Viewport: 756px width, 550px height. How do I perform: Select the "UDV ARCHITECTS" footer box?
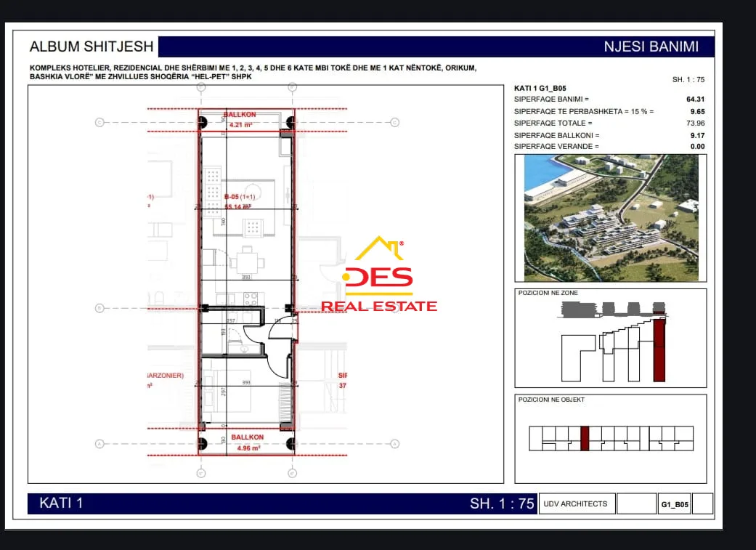coord(577,504)
